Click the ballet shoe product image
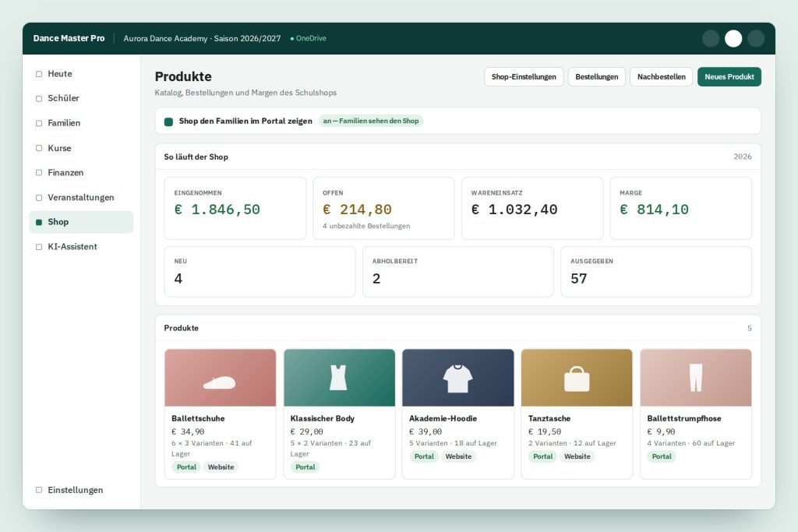798x532 pixels. [220, 377]
